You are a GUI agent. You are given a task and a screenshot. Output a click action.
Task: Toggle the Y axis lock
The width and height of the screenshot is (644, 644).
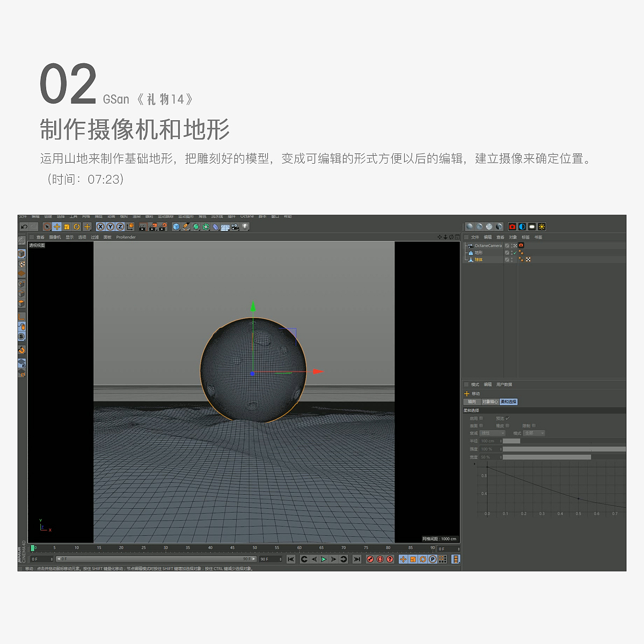[x=110, y=227]
